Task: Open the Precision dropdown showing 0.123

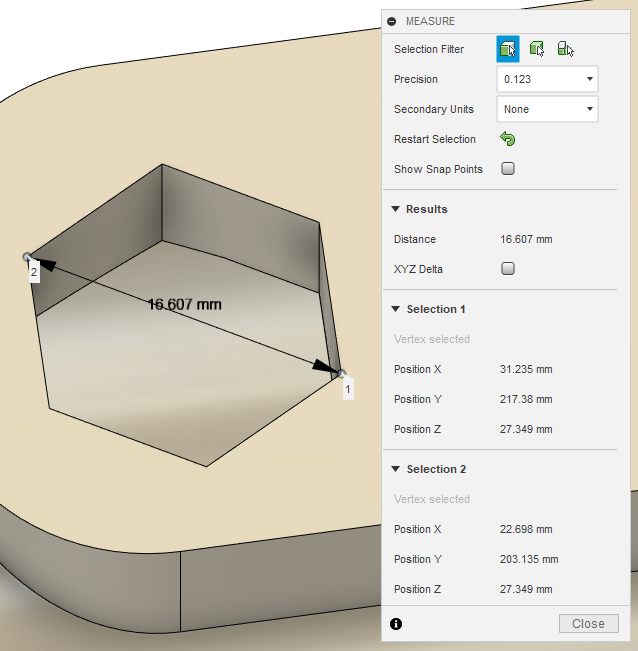Action: (x=547, y=79)
